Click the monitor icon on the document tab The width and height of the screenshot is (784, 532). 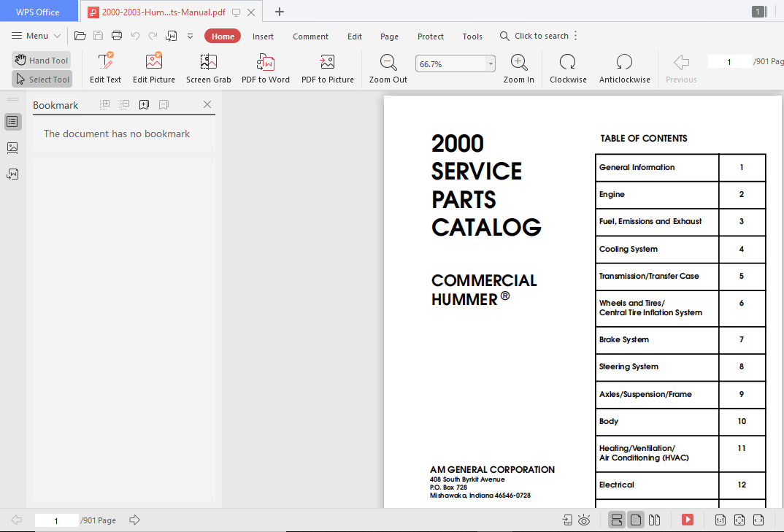click(x=236, y=12)
